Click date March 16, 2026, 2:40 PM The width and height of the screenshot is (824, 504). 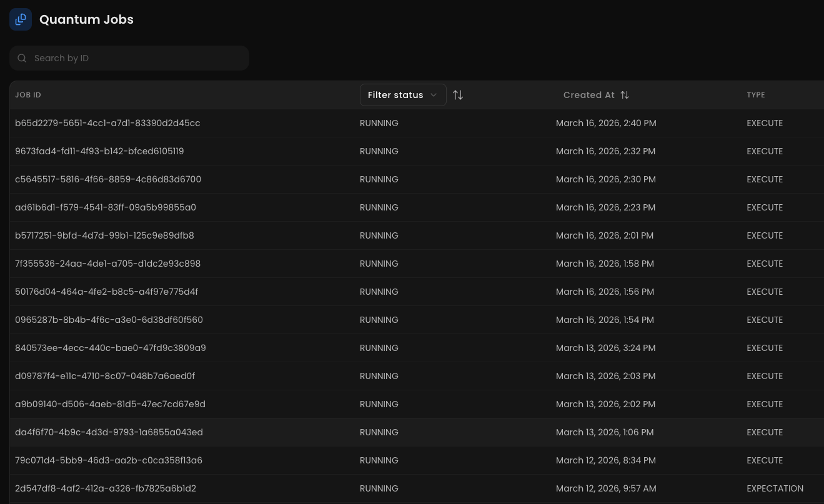pyautogui.click(x=606, y=123)
